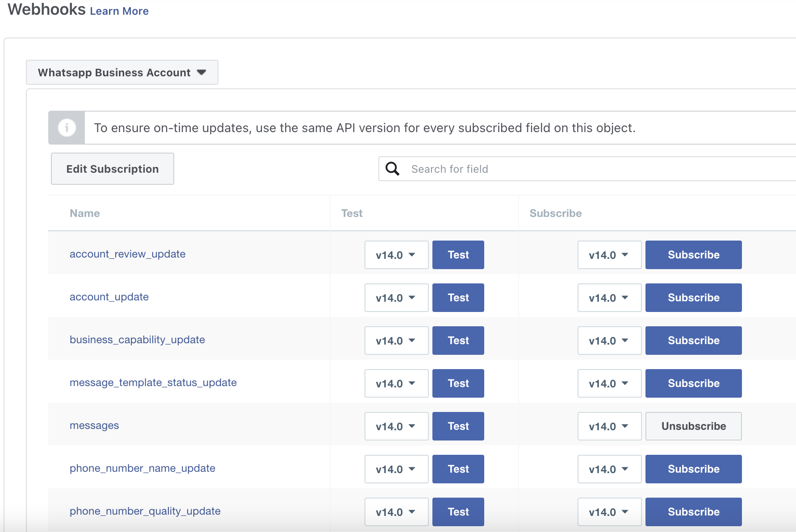The image size is (796, 532).
Task: Click the account_update field name
Action: click(x=109, y=297)
